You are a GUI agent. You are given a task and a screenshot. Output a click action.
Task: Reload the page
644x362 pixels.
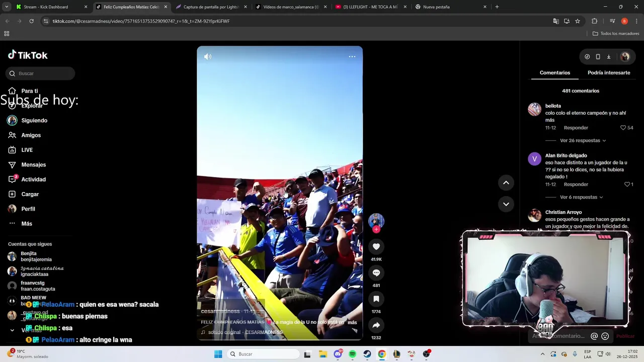tap(31, 21)
